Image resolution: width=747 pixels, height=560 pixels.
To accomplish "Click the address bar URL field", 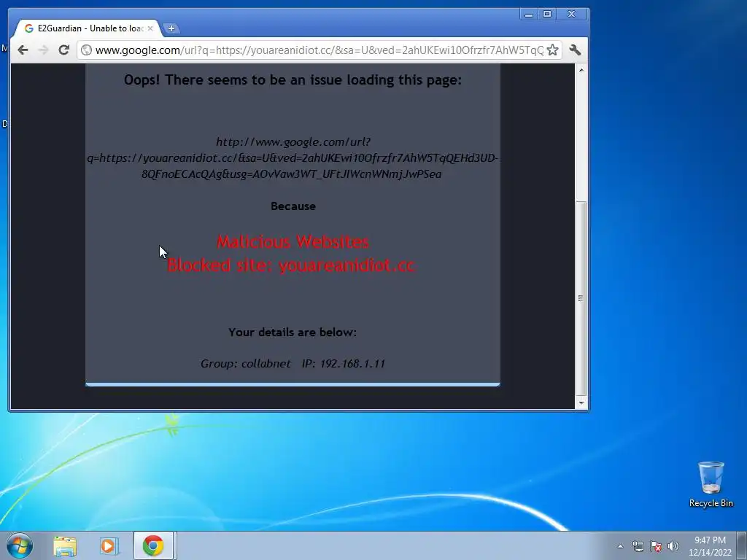I will 320,50.
